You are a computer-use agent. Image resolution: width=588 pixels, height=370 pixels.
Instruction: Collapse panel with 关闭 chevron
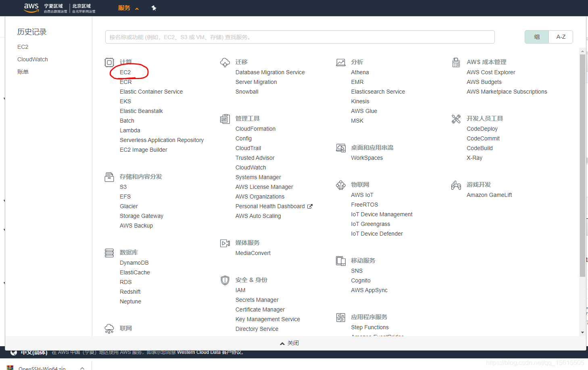289,343
